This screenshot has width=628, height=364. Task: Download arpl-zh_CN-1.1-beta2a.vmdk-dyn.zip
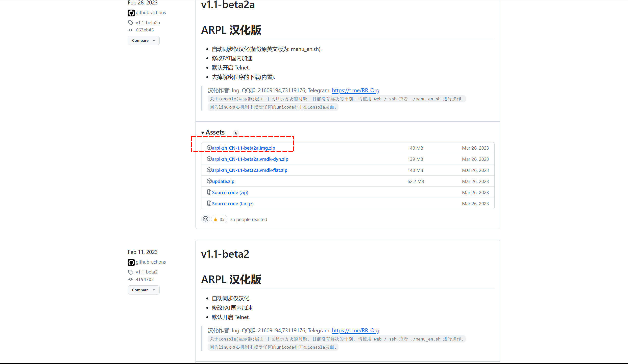coord(250,159)
